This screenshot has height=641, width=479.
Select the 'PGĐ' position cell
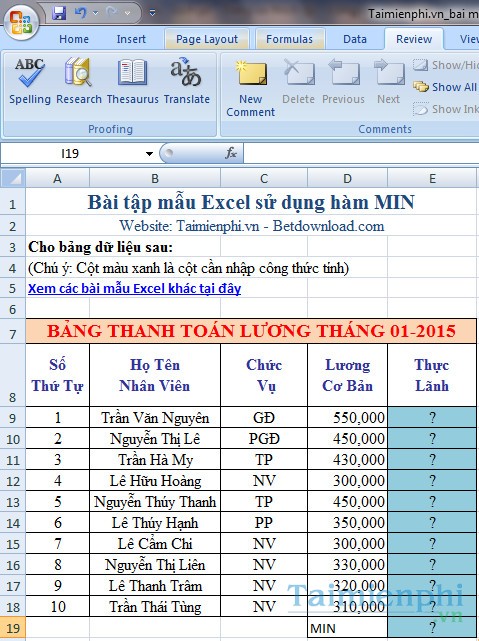(264, 439)
